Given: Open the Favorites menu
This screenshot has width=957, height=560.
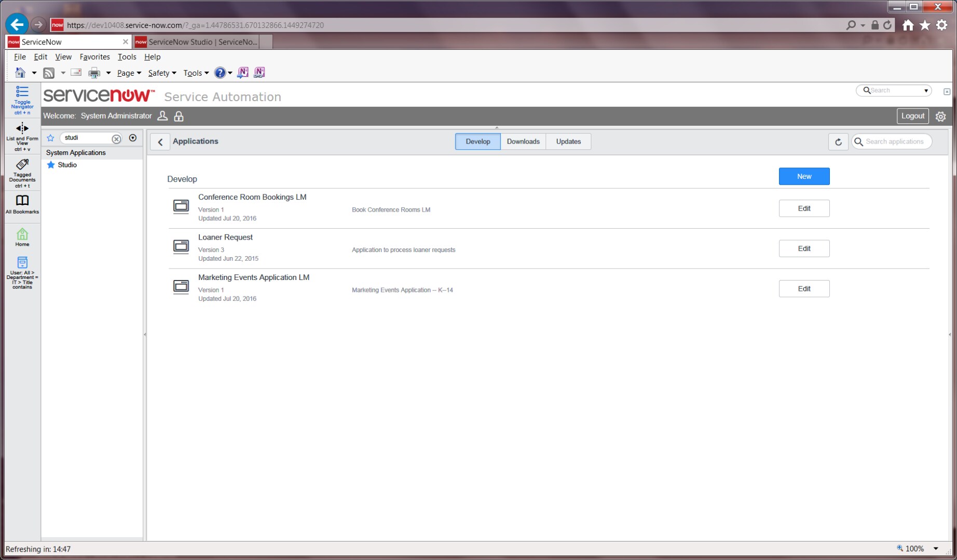Looking at the screenshot, I should [x=94, y=57].
